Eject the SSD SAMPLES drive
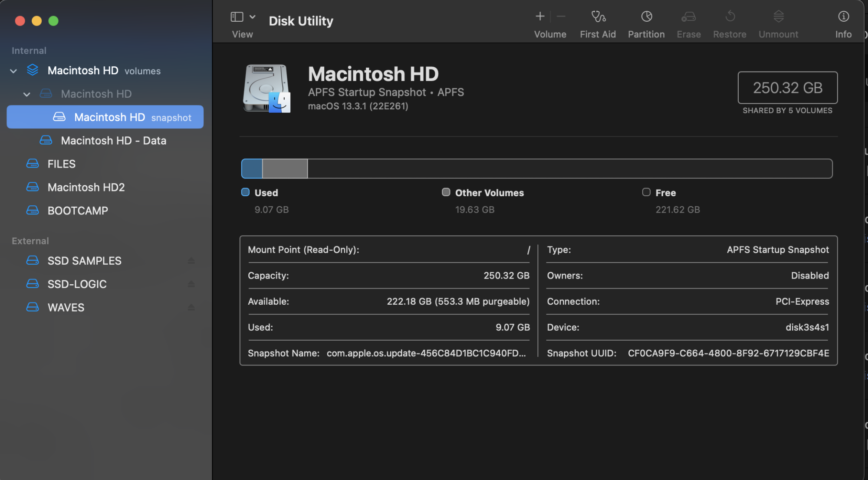This screenshot has width=868, height=480. click(x=191, y=261)
